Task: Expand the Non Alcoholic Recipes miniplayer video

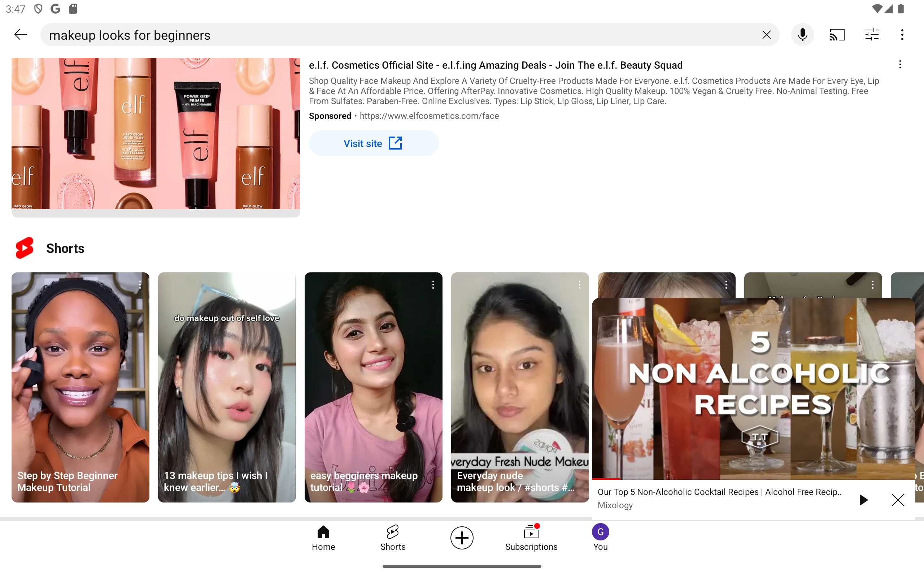Action: pyautogui.click(x=753, y=388)
